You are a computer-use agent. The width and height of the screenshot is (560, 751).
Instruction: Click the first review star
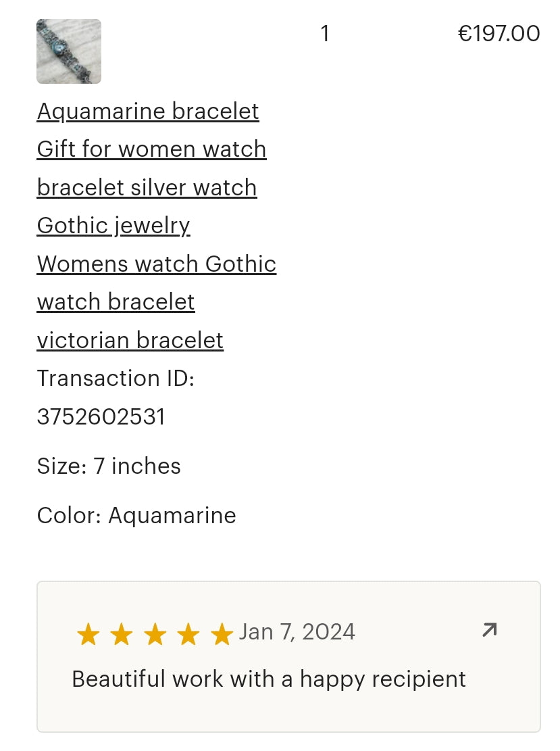[x=88, y=635]
